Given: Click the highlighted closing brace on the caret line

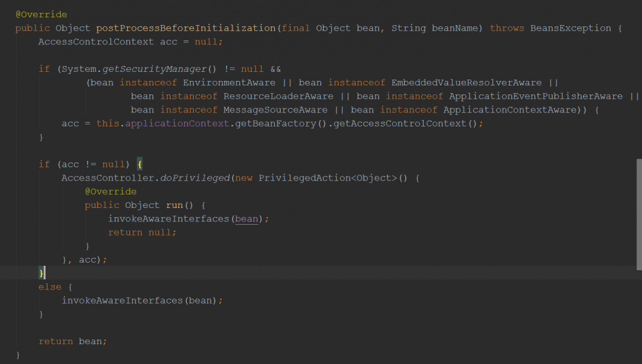Looking at the screenshot, I should pos(41,273).
